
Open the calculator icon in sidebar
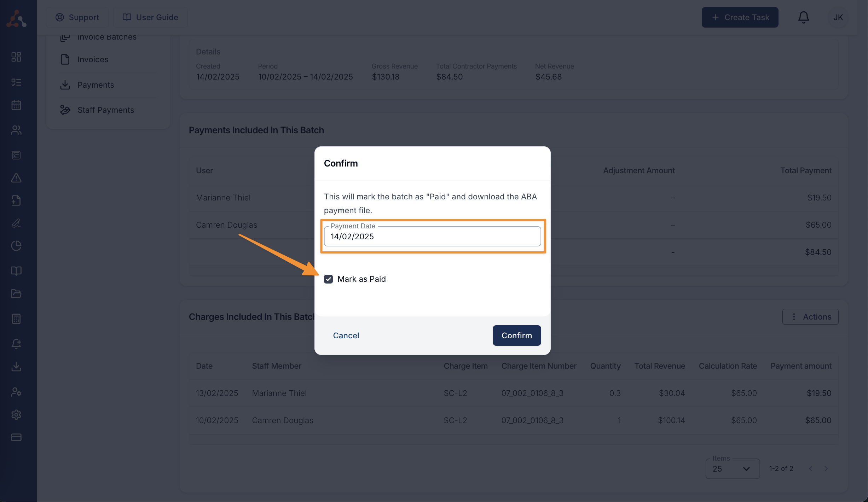[x=16, y=319]
